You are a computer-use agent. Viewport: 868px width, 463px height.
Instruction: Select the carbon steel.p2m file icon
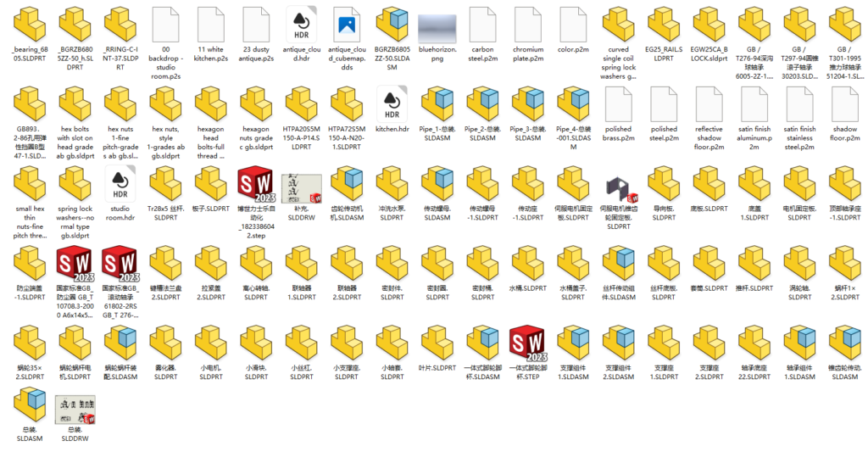pos(482,25)
